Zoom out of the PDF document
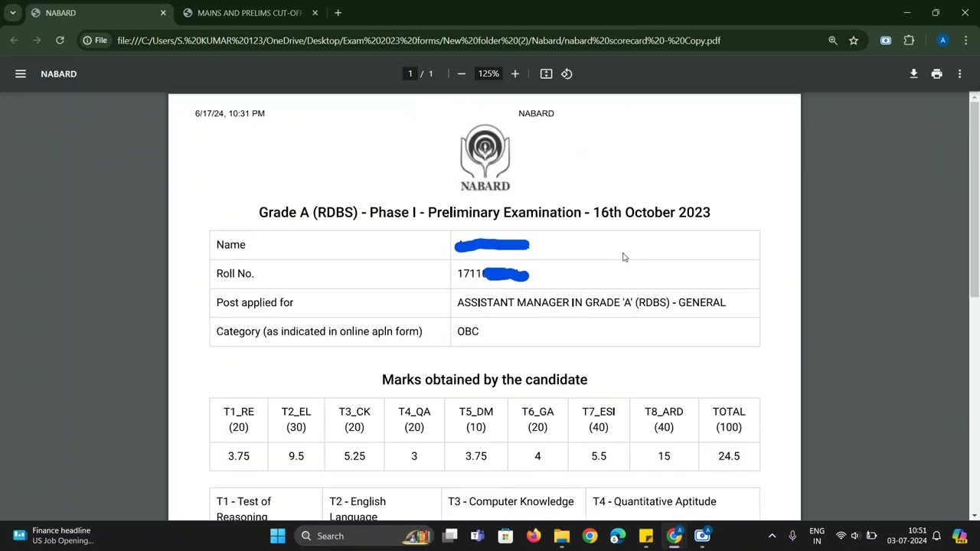The height and width of the screenshot is (551, 980). [x=462, y=74]
